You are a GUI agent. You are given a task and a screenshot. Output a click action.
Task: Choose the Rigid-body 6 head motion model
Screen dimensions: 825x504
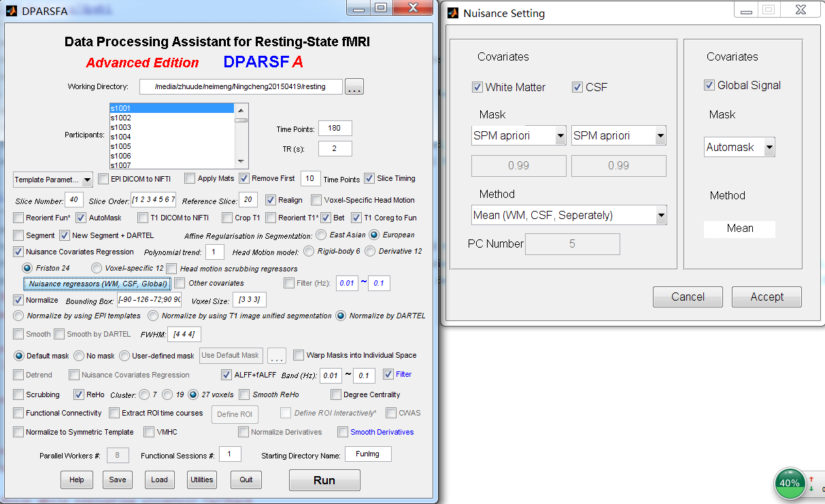(x=310, y=252)
